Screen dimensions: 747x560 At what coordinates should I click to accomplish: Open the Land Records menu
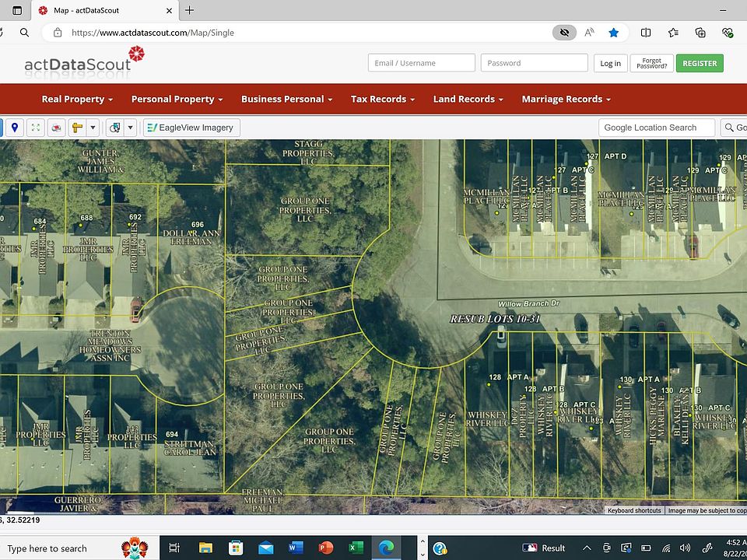(468, 99)
